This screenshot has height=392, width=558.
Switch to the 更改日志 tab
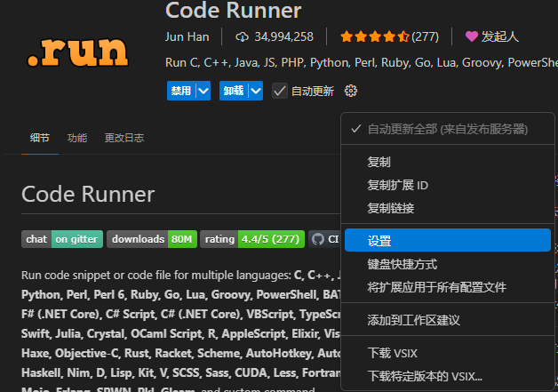tap(124, 138)
